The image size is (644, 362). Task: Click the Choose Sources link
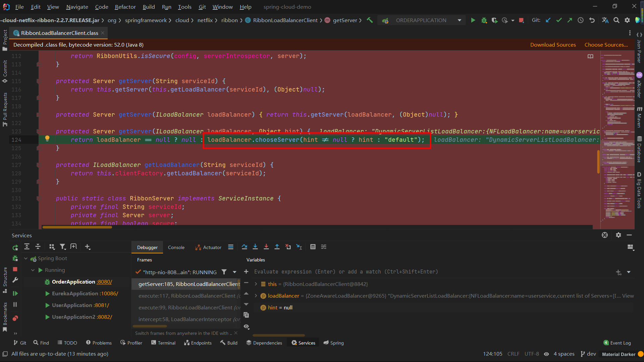(x=606, y=45)
